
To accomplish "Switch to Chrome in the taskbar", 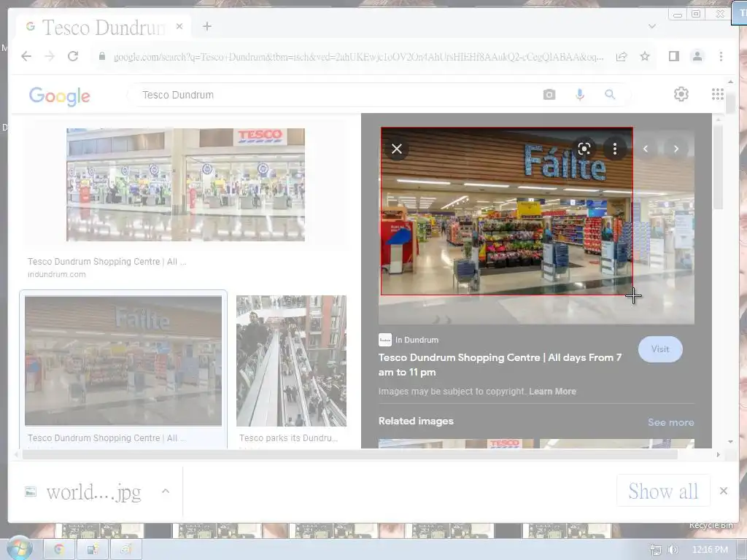I will (59, 550).
